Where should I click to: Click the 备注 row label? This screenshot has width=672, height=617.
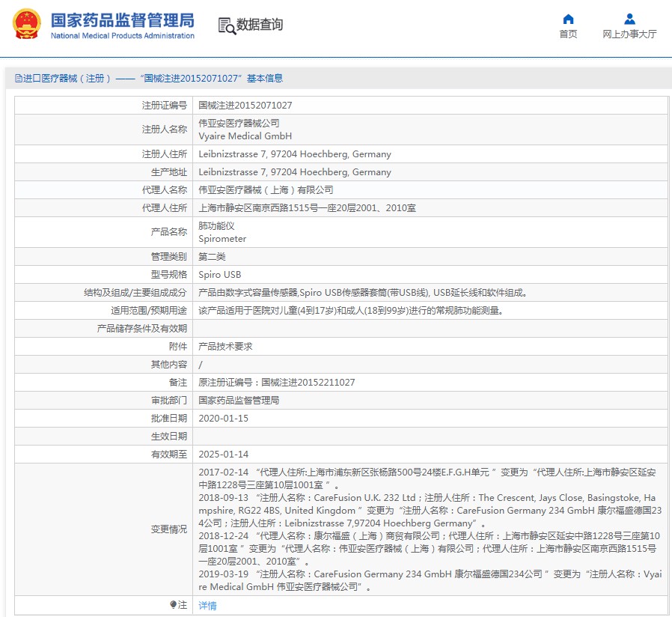tap(178, 383)
